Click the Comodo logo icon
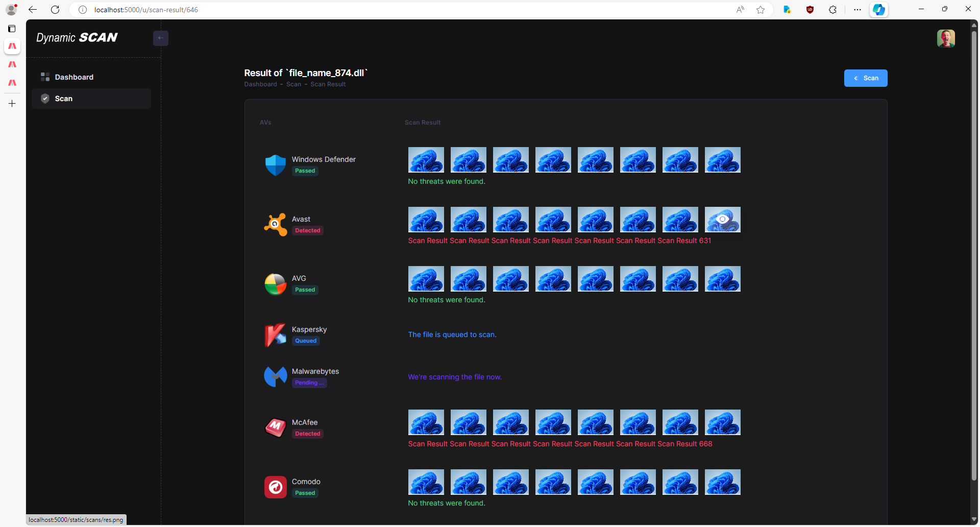Viewport: 980px width, 527px height. pos(275,487)
